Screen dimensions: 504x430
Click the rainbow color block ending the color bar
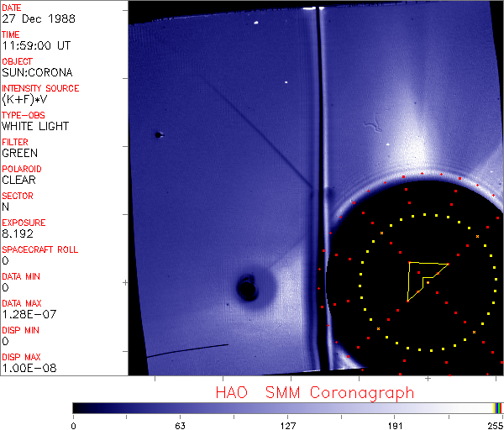pyautogui.click(x=498, y=407)
